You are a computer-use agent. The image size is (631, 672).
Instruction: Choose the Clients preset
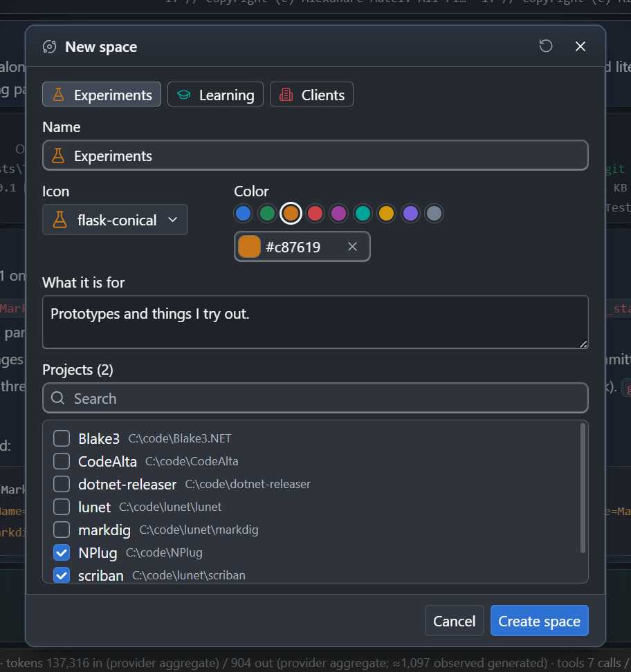point(311,94)
